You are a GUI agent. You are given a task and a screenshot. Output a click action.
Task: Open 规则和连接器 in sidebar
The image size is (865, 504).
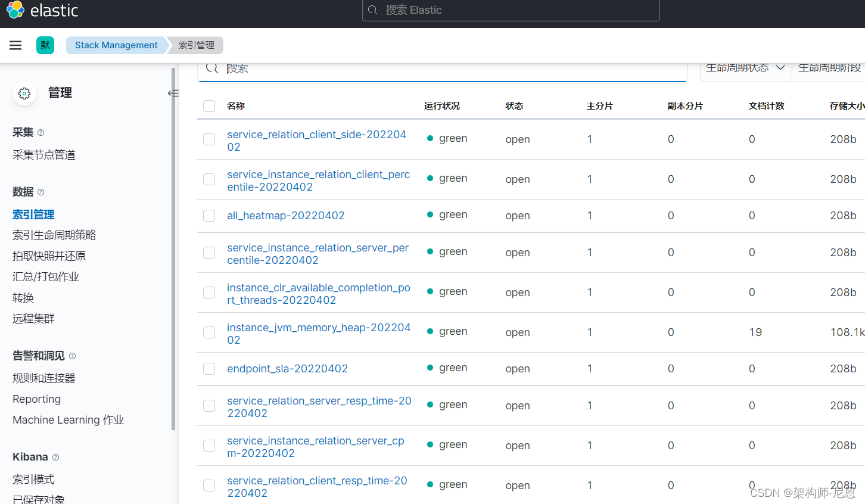point(44,378)
